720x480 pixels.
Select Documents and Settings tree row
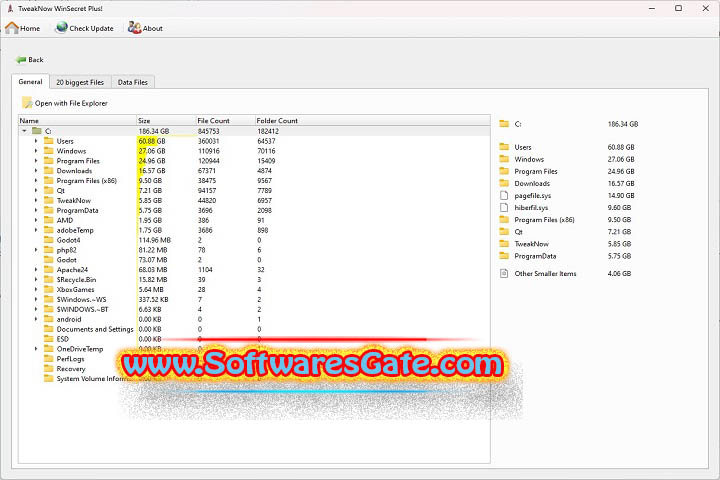254,329
